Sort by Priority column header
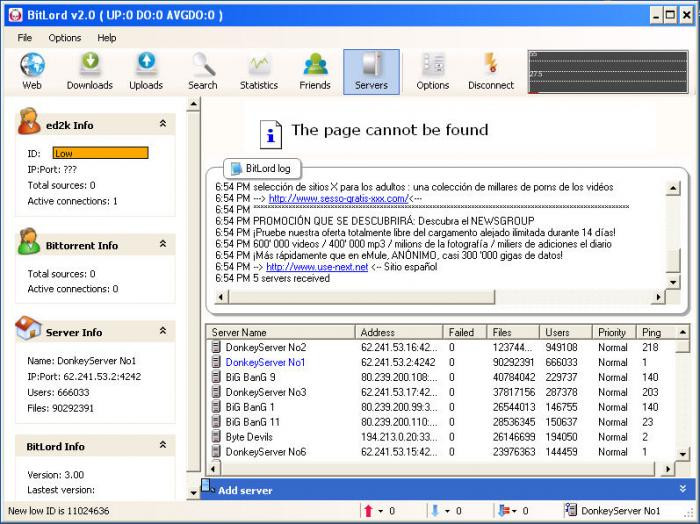The image size is (700, 524). click(x=615, y=333)
